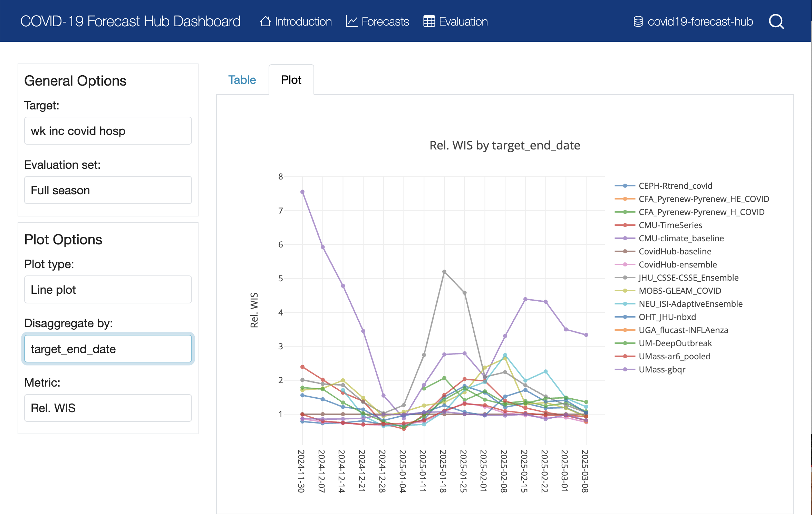Open the Plot type dropdown
Screen dimensions: 812x515
coord(108,290)
